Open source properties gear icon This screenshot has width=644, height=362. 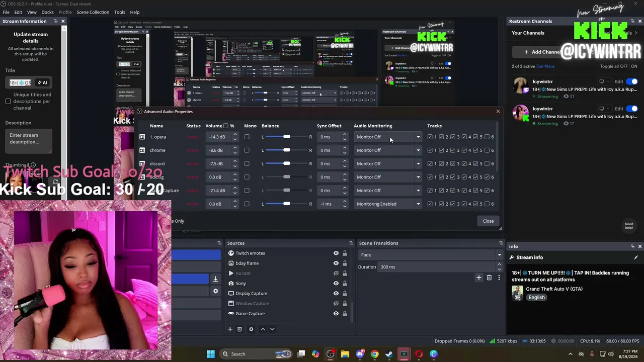tap(251, 329)
